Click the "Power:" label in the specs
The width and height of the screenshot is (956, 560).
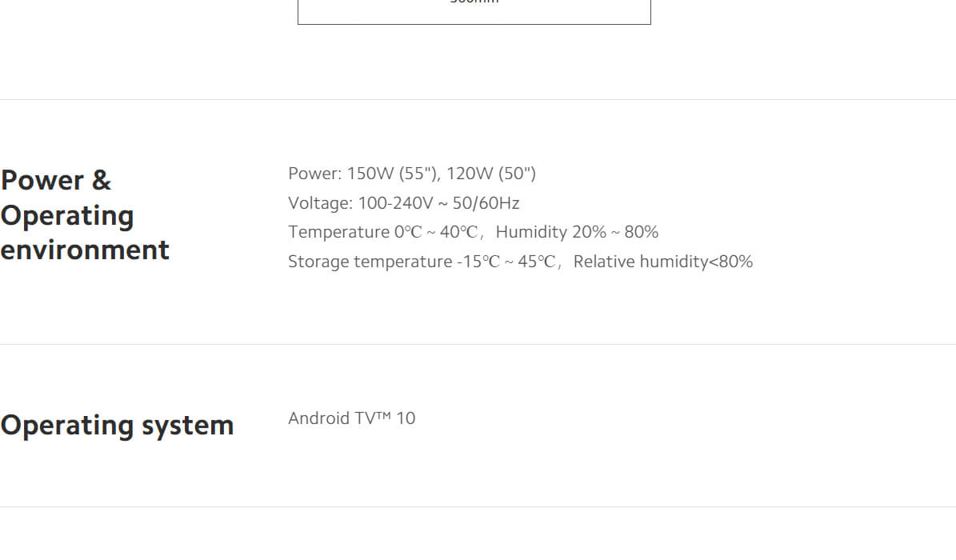tap(314, 174)
